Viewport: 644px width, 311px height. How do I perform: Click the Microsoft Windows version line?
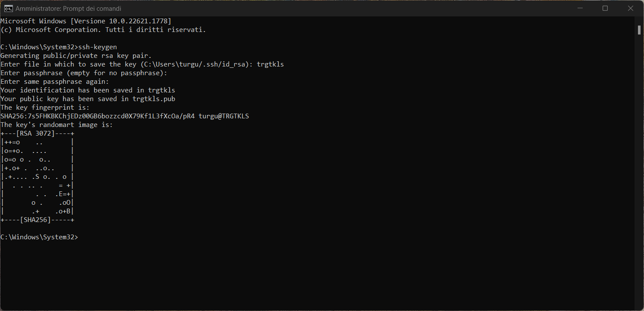pyautogui.click(x=85, y=21)
